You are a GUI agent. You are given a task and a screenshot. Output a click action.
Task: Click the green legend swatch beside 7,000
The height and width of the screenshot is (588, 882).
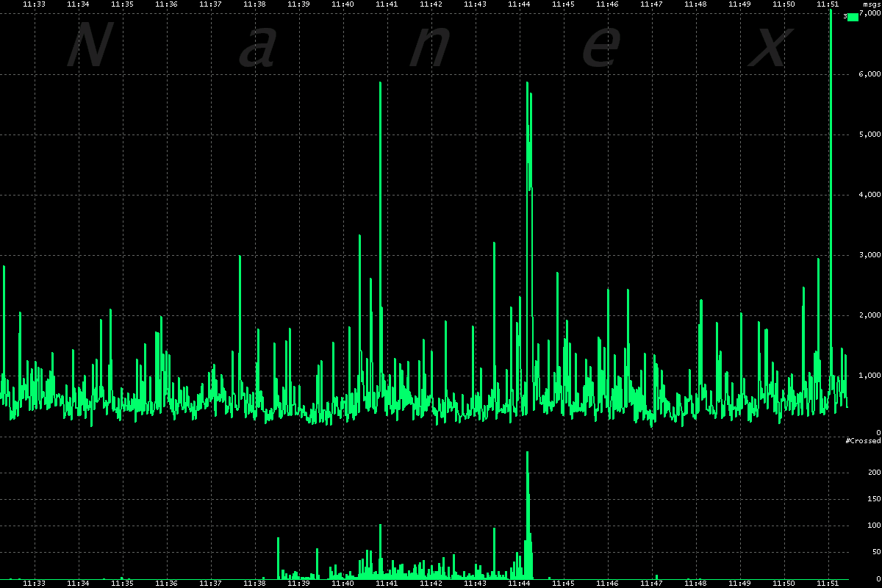tap(853, 17)
